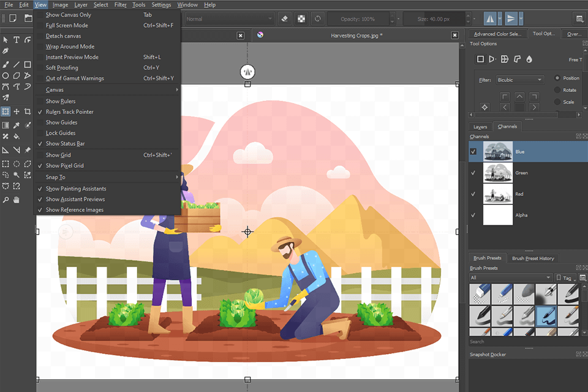Viewport: 588px width, 392px height.
Task: Select the Move tool
Action: point(17,111)
